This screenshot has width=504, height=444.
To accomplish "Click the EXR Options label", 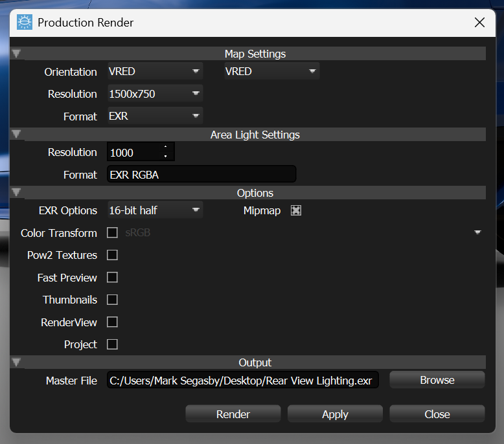I will pyautogui.click(x=68, y=210).
